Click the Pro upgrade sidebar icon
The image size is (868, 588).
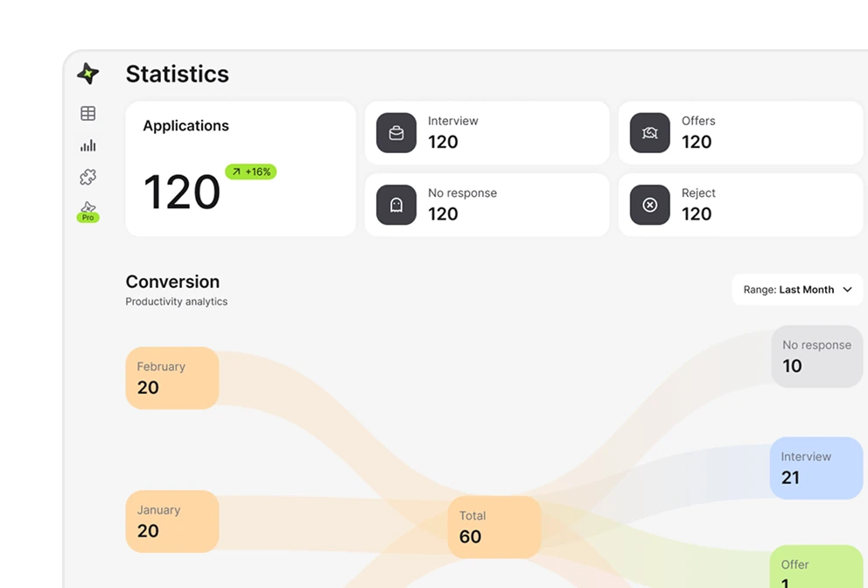click(88, 212)
